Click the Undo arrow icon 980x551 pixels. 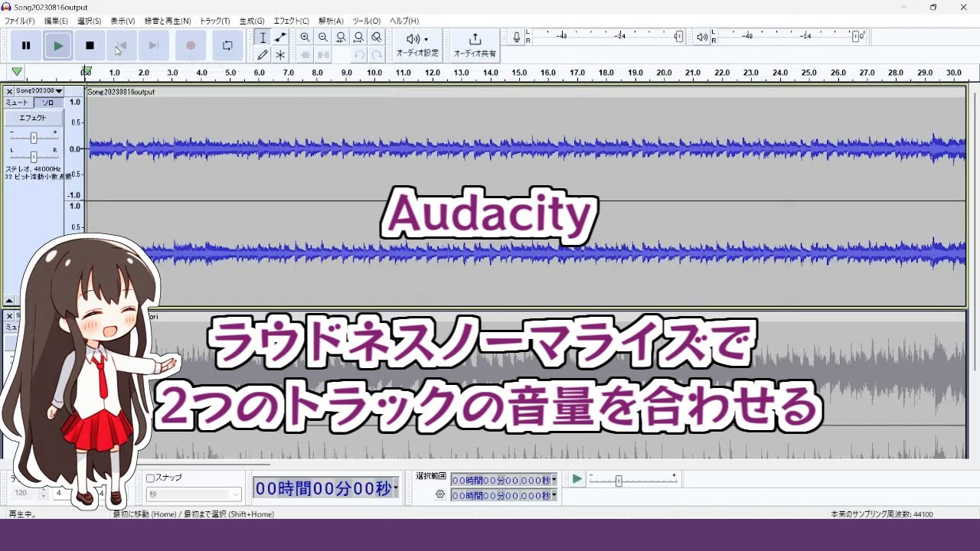click(x=358, y=54)
